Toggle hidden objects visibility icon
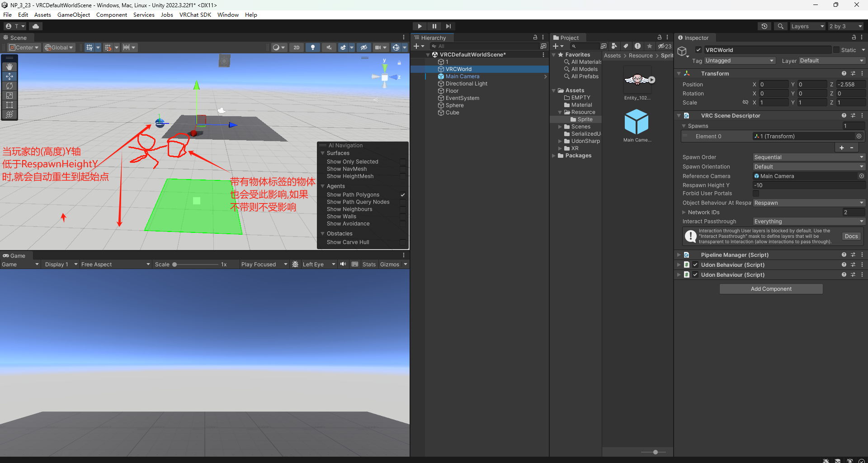This screenshot has height=463, width=868. point(364,47)
